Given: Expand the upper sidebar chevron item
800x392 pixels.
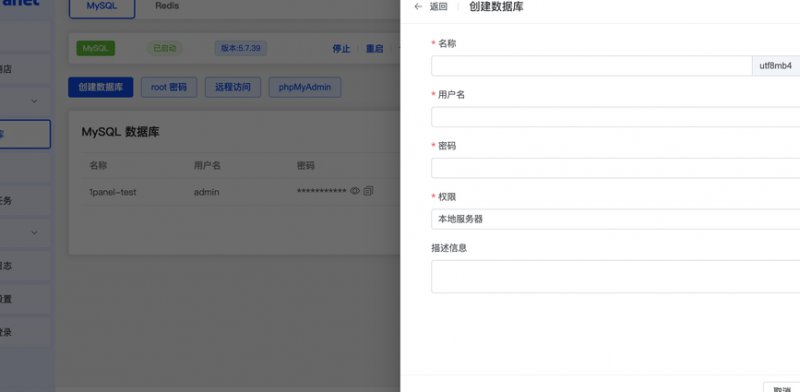Looking at the screenshot, I should (34, 101).
